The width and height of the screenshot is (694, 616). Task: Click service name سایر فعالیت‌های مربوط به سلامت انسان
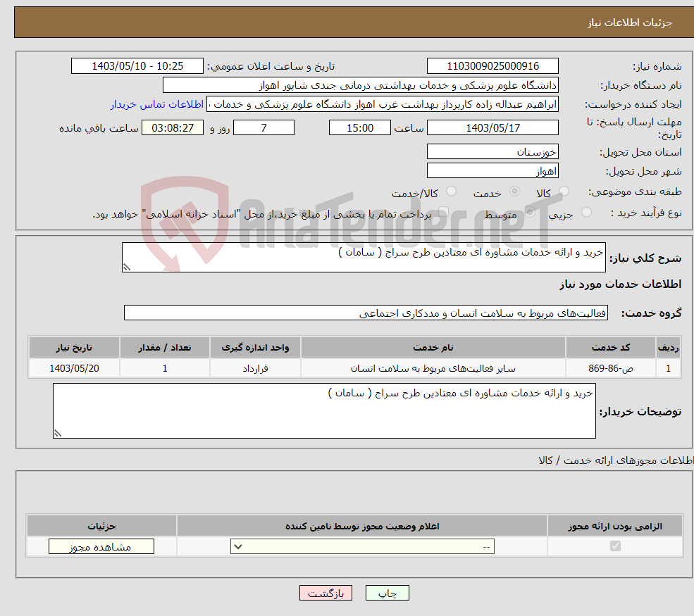[x=433, y=368]
